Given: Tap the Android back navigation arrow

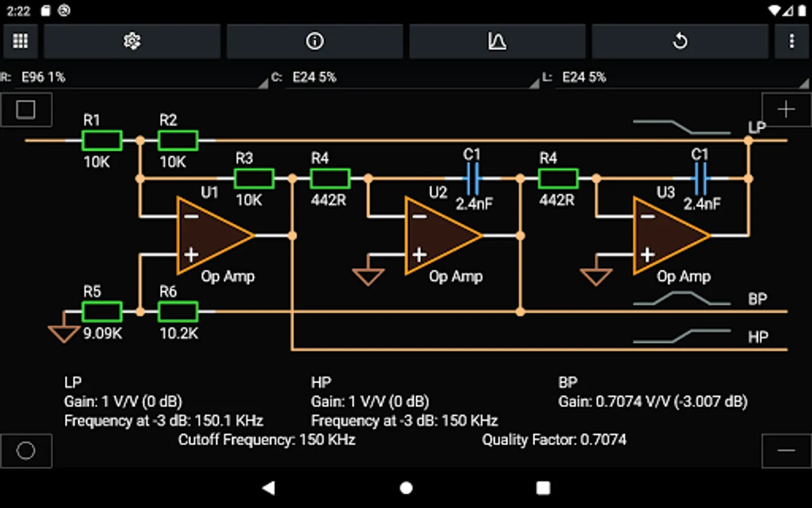Looking at the screenshot, I should point(269,488).
